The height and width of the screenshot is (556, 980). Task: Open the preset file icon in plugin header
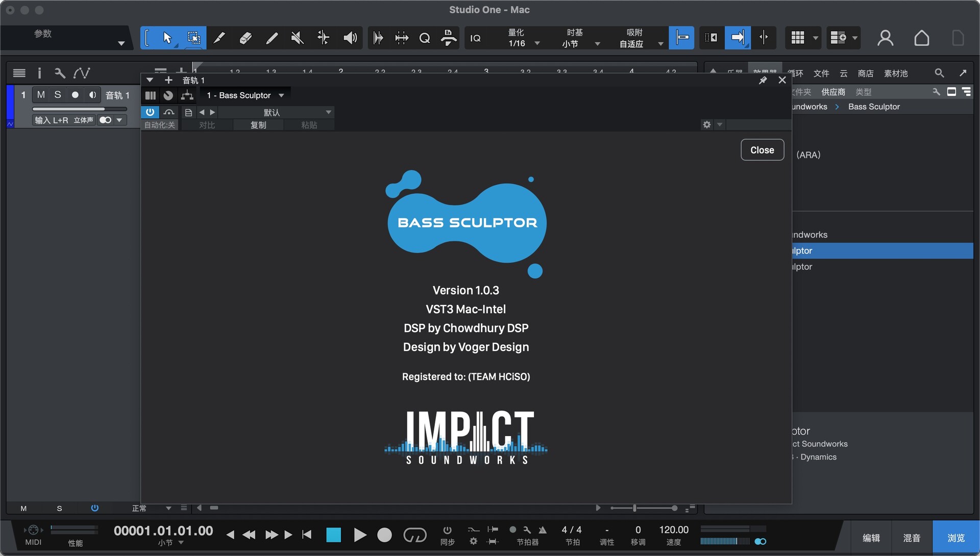coord(188,112)
